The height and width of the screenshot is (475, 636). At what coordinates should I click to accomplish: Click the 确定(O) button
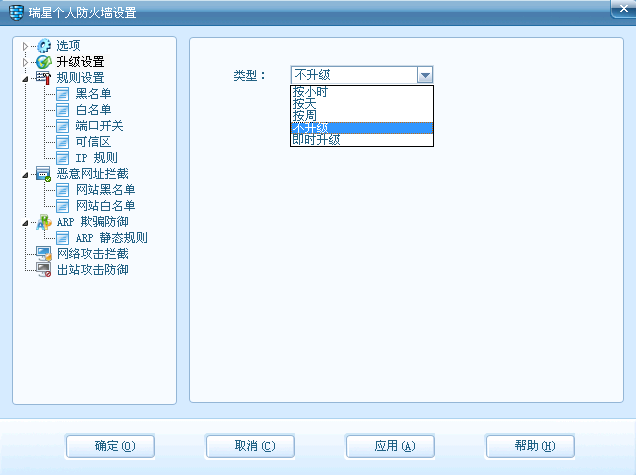tap(110, 446)
